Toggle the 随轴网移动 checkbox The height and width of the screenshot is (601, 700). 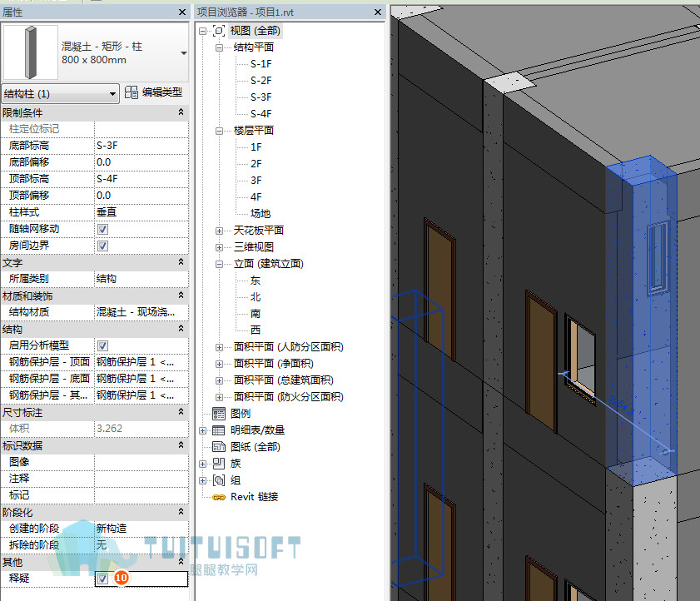102,229
